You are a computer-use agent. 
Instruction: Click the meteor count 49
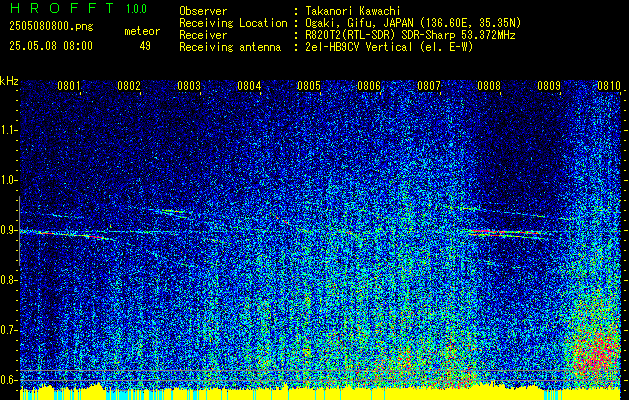pos(145,46)
